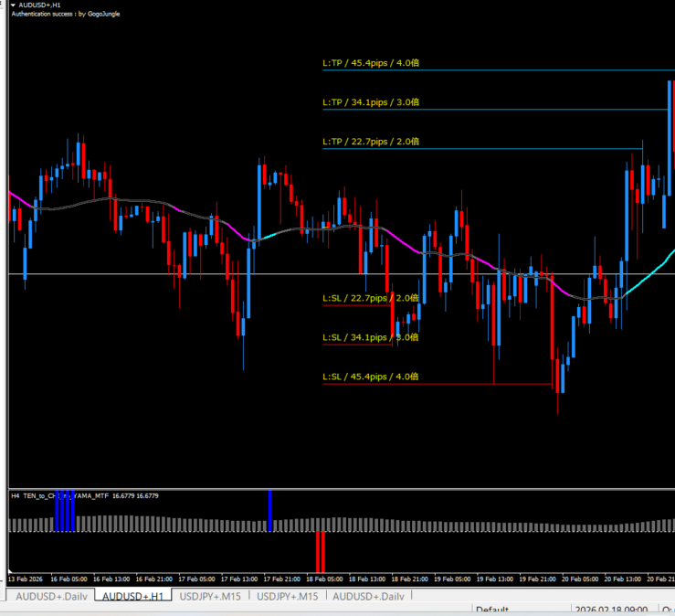Viewport: 675px width, 616px height.
Task: Select the L:SL 34.1pips 3.0倍 label
Action: tap(371, 337)
